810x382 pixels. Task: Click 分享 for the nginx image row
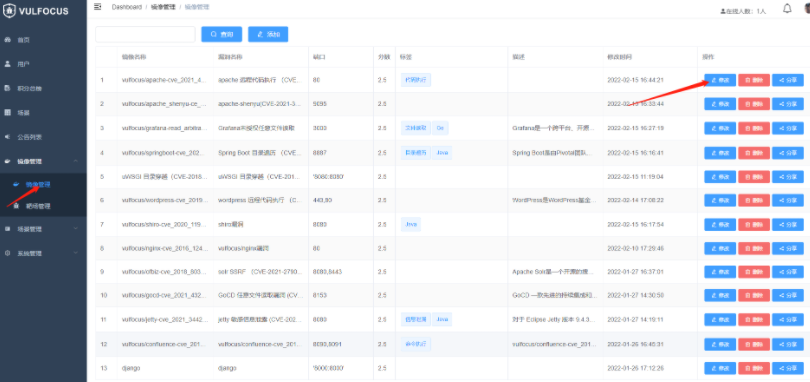[788, 249]
